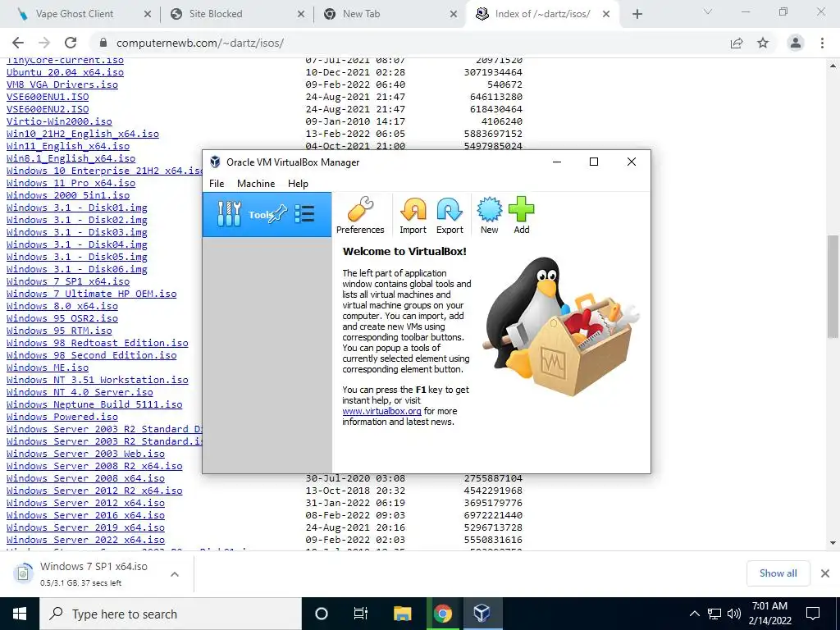840x630 pixels.
Task: Open Ubuntu_20.04_x64.iso link
Action: (65, 72)
